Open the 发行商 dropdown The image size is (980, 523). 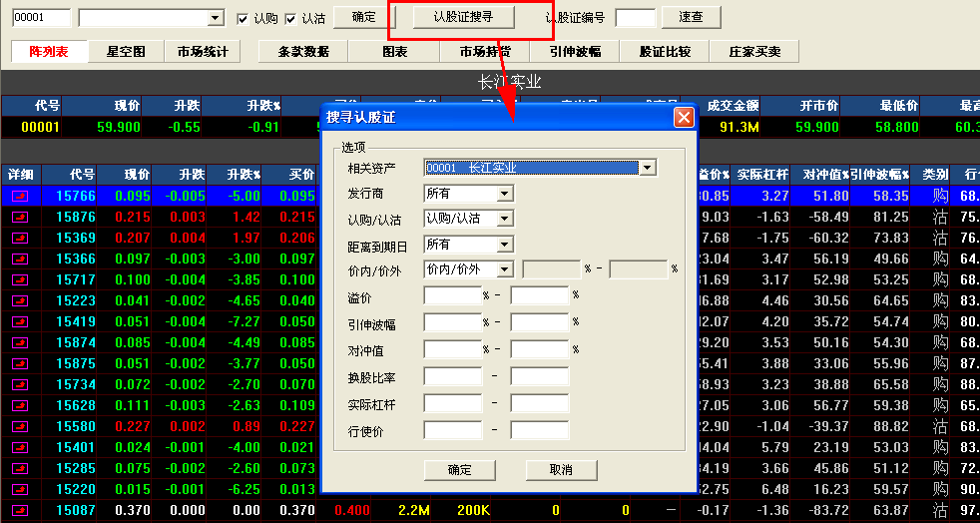click(x=504, y=194)
